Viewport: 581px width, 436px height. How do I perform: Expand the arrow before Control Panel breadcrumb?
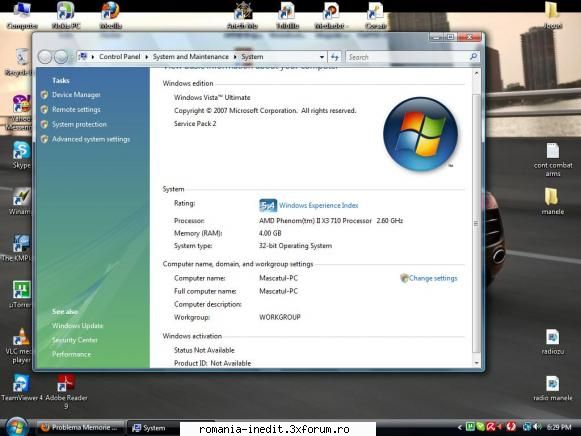point(93,57)
